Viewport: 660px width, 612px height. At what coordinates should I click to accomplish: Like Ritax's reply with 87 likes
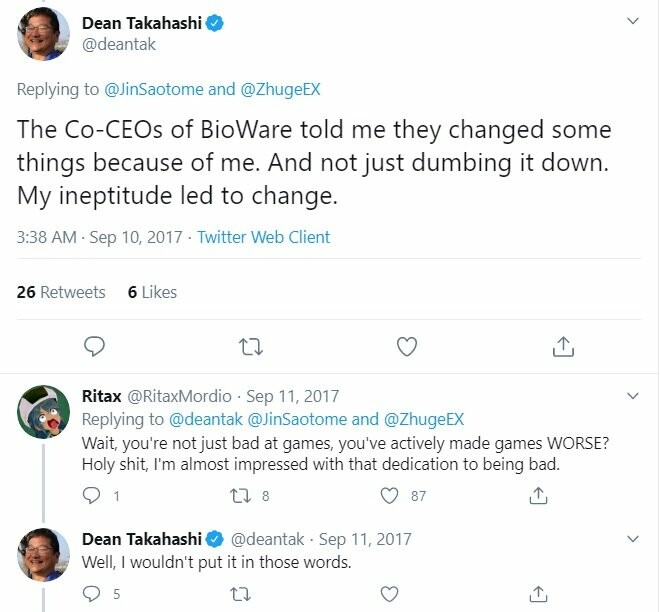pyautogui.click(x=392, y=495)
